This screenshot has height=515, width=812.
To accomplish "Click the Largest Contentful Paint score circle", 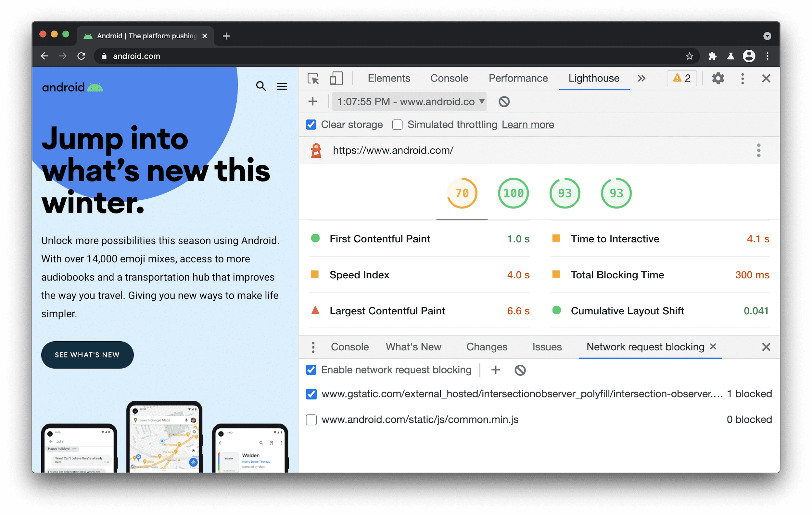I will coord(316,311).
